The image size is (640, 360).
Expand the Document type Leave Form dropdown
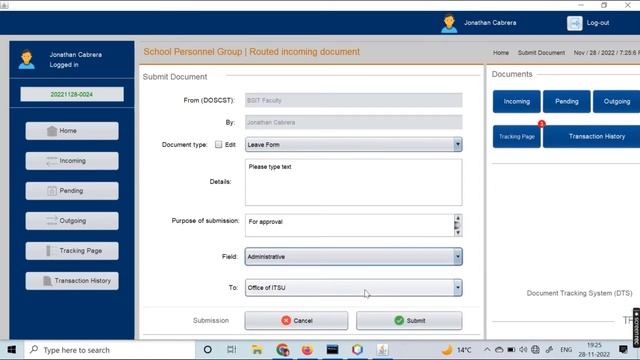coord(458,144)
